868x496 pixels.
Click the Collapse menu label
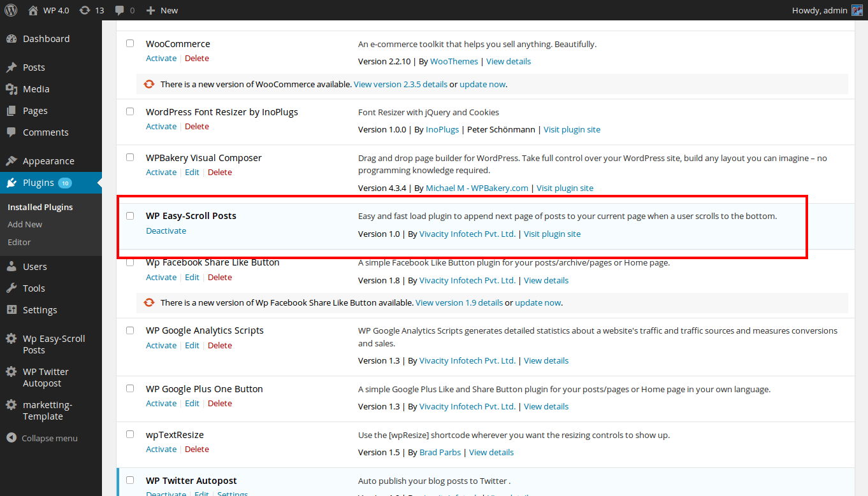point(50,438)
